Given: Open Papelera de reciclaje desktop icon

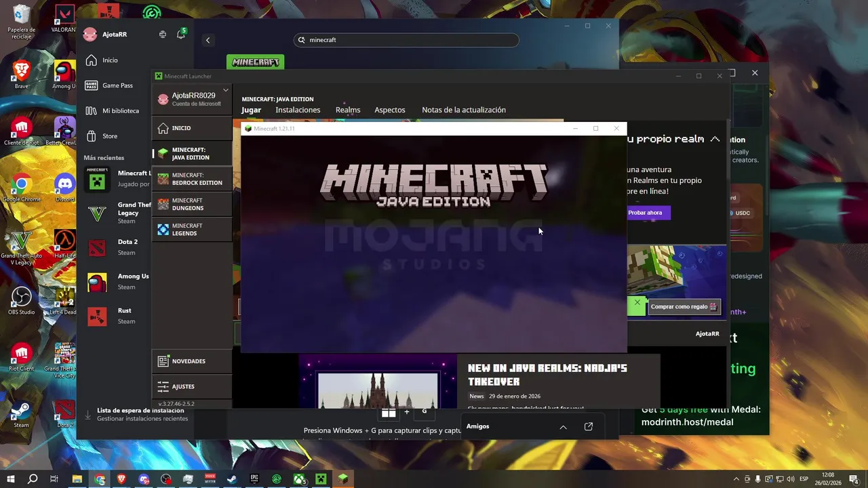Looking at the screenshot, I should click(x=22, y=22).
